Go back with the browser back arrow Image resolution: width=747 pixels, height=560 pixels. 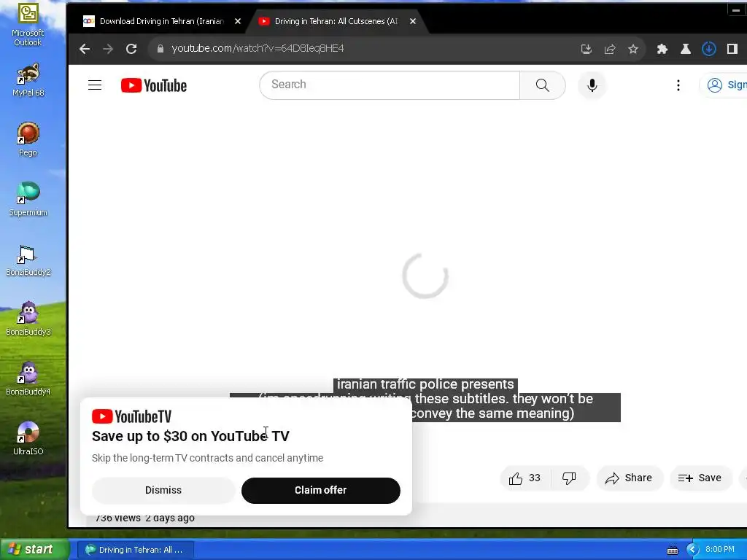pyautogui.click(x=85, y=49)
